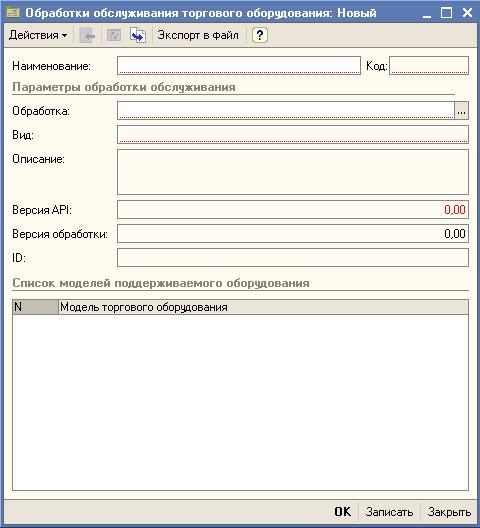Click the N column header
The image size is (480, 528).
pyautogui.click(x=35, y=307)
